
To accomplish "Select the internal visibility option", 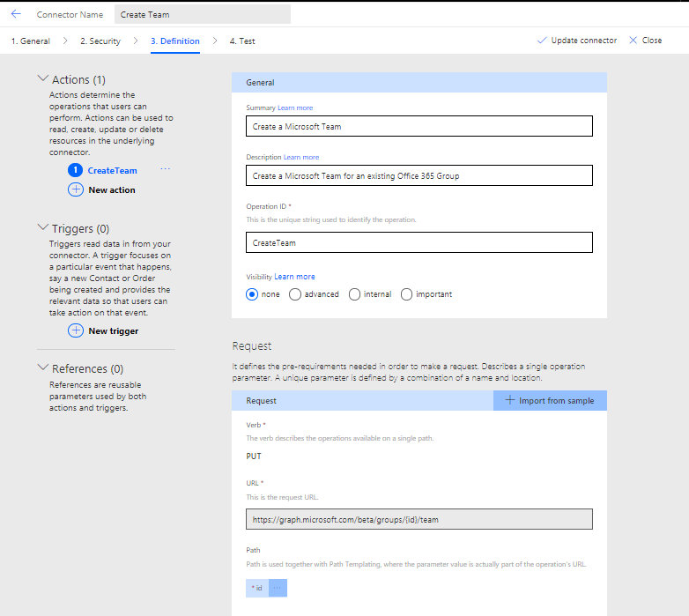I will pyautogui.click(x=354, y=294).
